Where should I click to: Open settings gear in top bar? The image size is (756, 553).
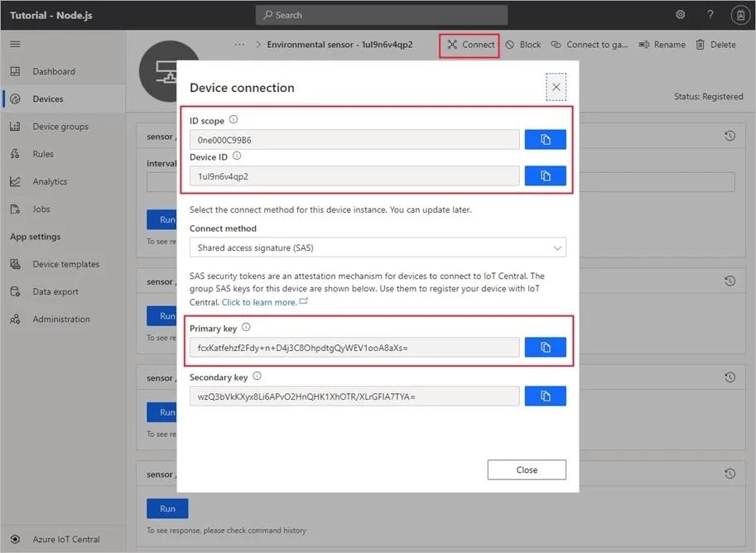click(x=680, y=14)
